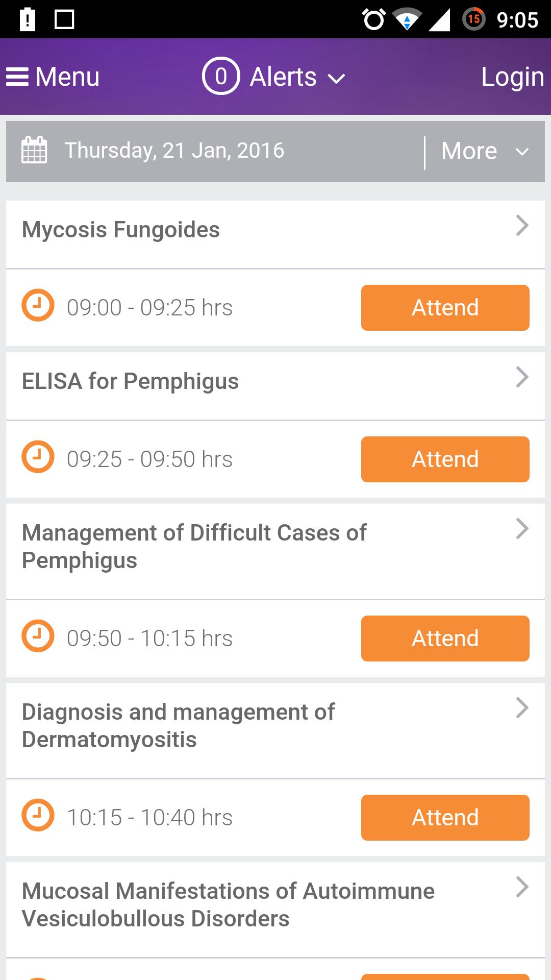
Task: Tap Login in the top bar
Action: coord(512,77)
